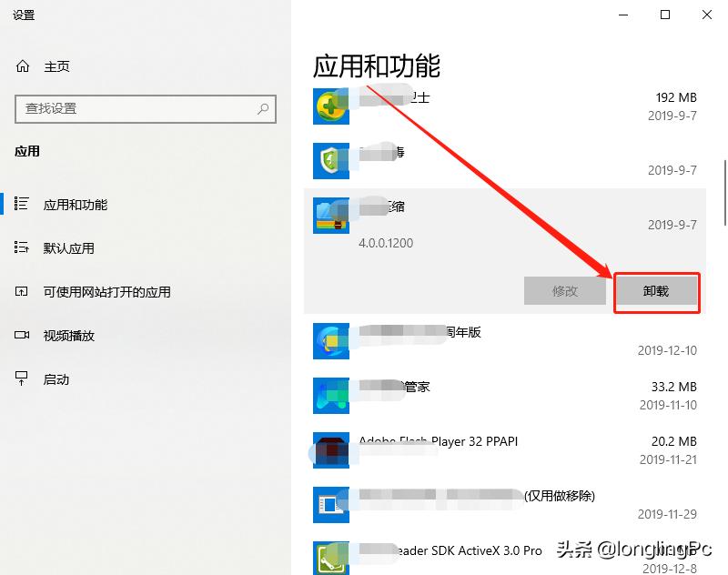Image resolution: width=728 pixels, height=575 pixels.
Task: Click the blue shield app icon dated 2019-9-7
Action: tap(330, 160)
